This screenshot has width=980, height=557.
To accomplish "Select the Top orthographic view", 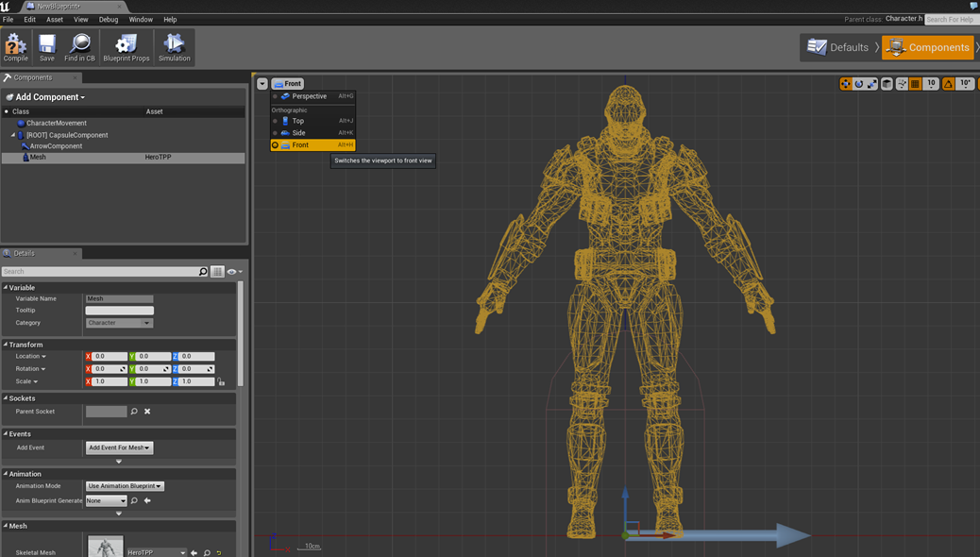I will coord(298,121).
